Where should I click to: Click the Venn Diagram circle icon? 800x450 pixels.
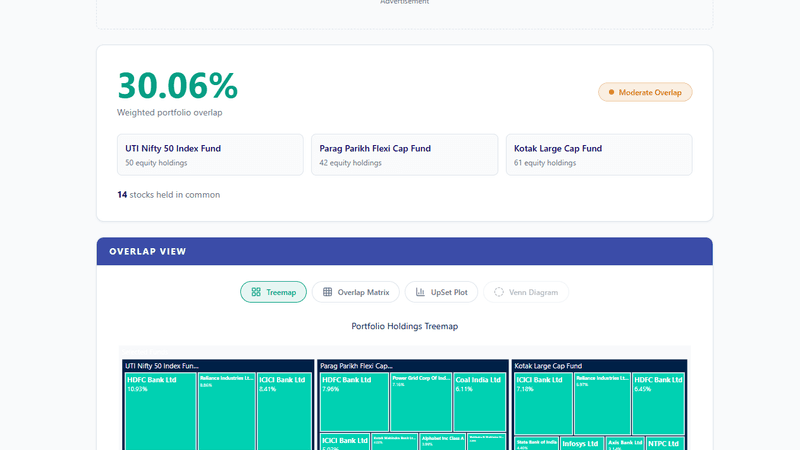pos(498,292)
